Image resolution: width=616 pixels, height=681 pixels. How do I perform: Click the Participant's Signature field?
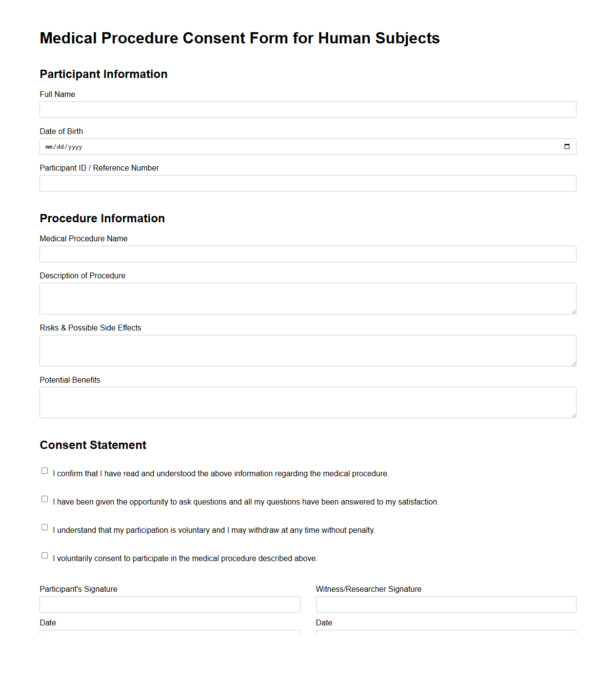170,604
